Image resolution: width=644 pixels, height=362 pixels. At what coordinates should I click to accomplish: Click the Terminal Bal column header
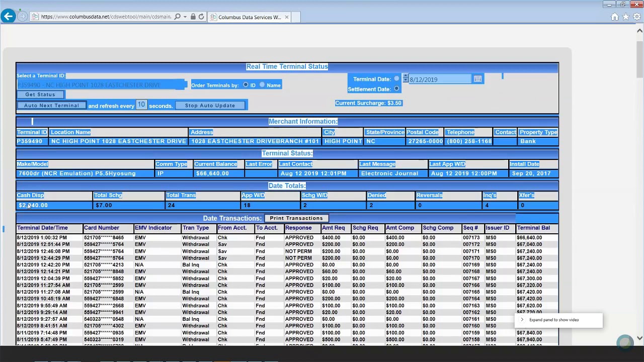[533, 228]
